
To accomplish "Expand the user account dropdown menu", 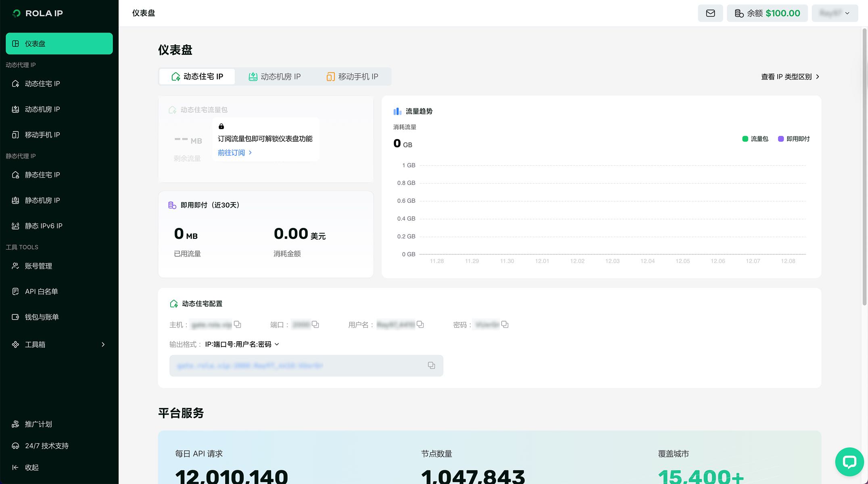I will point(835,13).
